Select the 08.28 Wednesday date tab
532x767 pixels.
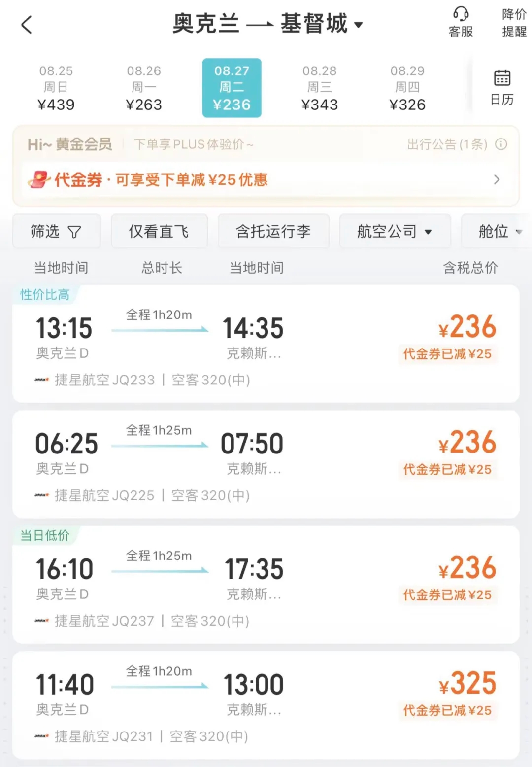(x=320, y=88)
